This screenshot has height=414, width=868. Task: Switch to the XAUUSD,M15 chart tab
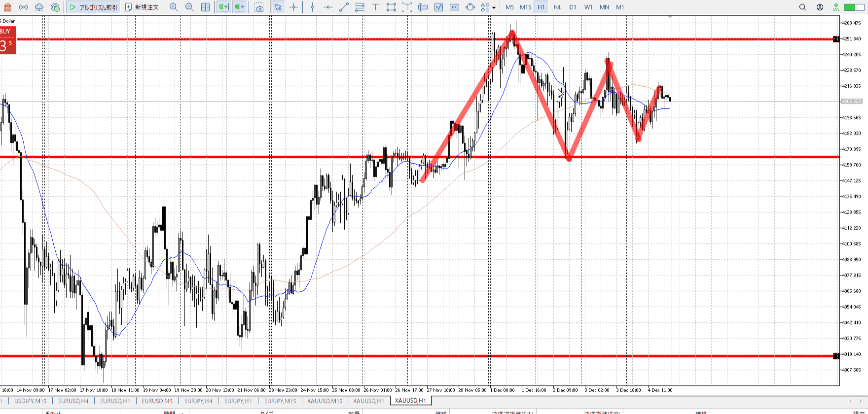(x=325, y=401)
